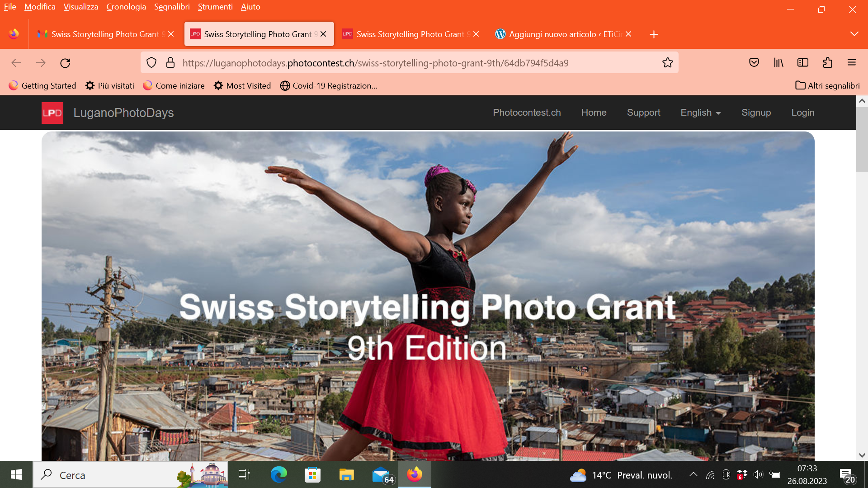
Task: Click the Swiss Storytelling hero image
Action: pyautogui.click(x=428, y=296)
